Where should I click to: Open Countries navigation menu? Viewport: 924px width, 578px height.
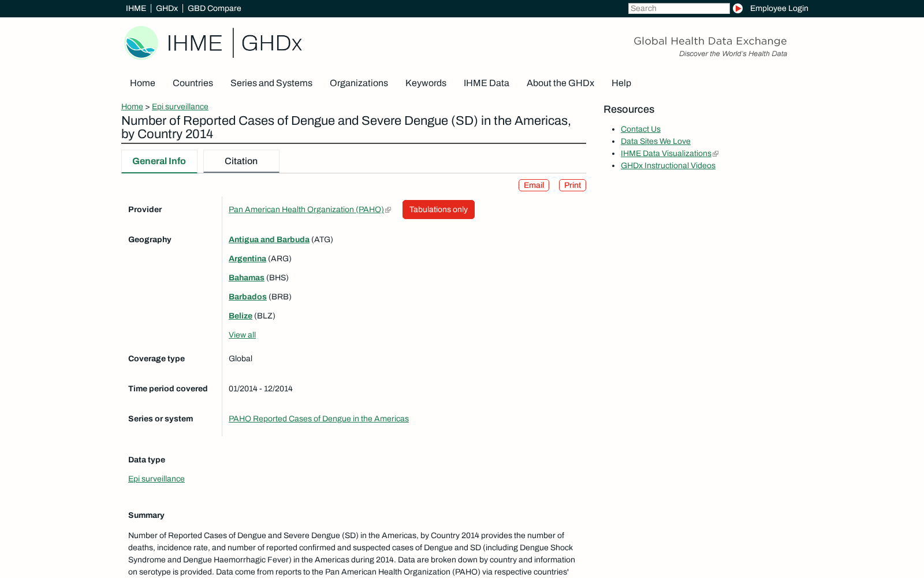coord(193,83)
